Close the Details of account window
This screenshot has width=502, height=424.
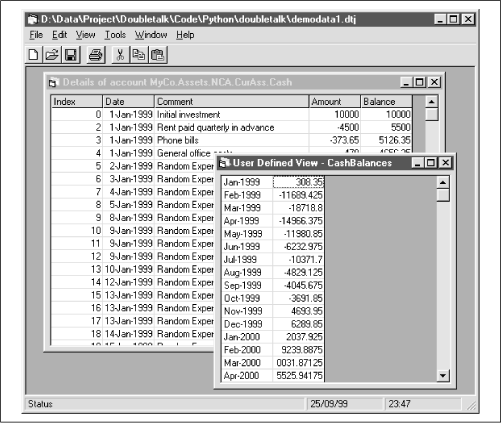click(x=434, y=82)
